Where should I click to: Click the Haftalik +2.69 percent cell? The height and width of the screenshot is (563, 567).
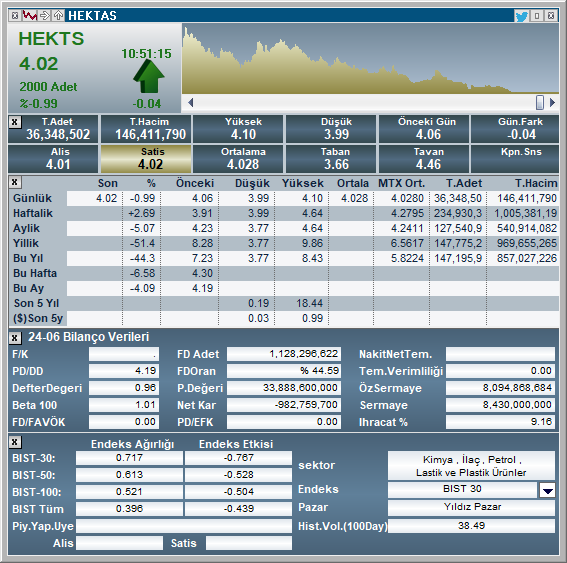coord(141,213)
